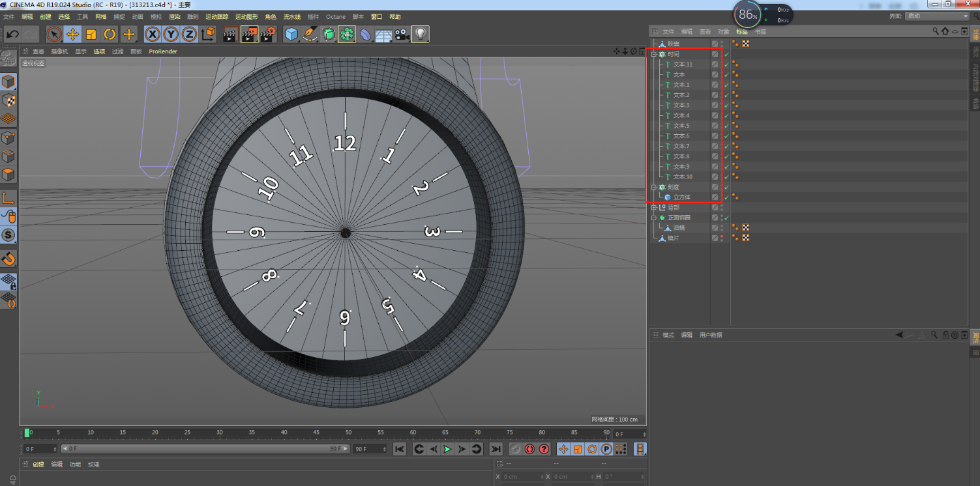Click the Undo arrow icon
The image size is (980, 486).
click(x=12, y=34)
